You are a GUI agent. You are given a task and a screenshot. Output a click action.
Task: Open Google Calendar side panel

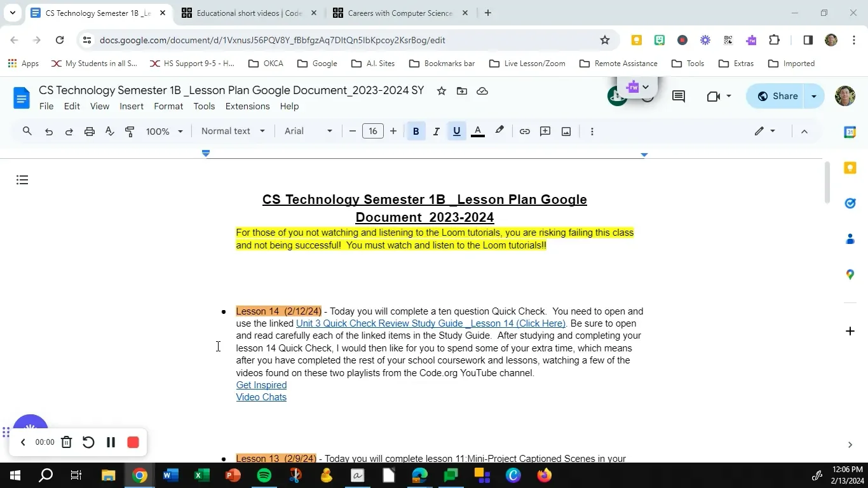click(x=850, y=132)
